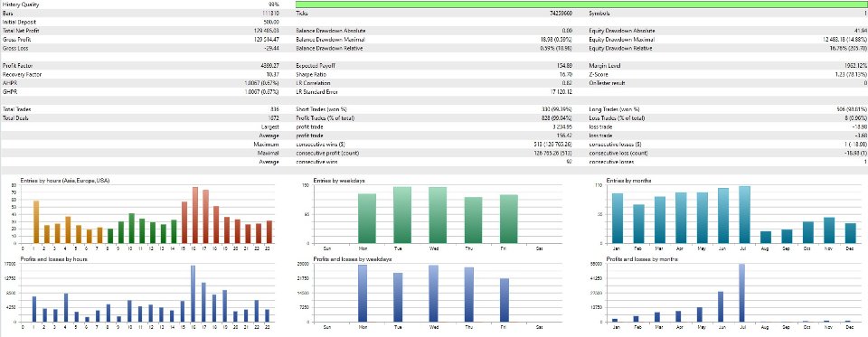Click the 'Initial Deposit' label
Image resolution: width=868 pixels, height=337 pixels.
[x=18, y=22]
